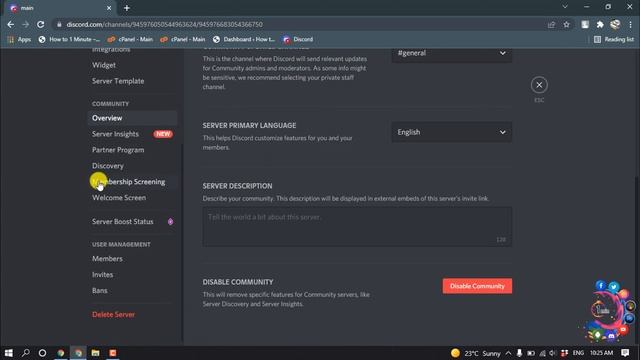Open the Apps bookmarks shortcut

(19, 40)
